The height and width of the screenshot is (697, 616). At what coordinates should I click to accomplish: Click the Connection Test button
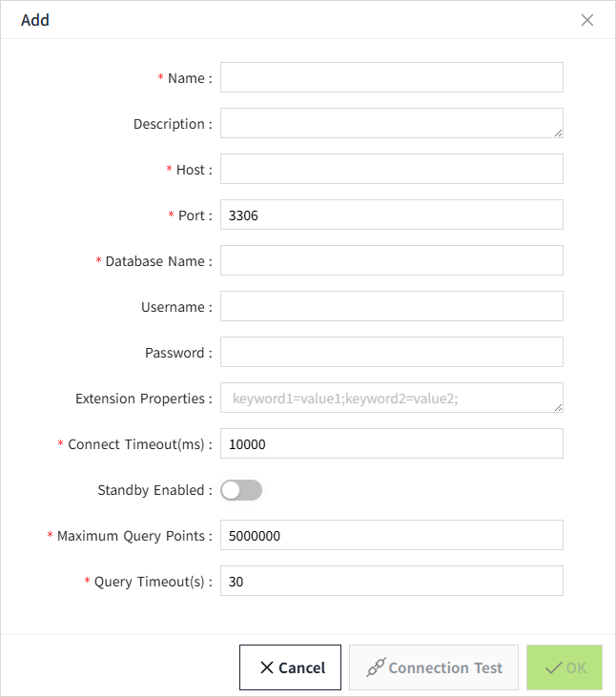tap(433, 667)
